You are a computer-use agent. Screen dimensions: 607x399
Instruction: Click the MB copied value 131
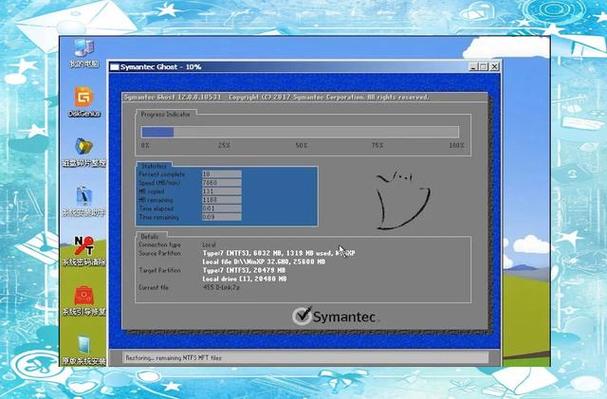pos(222,191)
